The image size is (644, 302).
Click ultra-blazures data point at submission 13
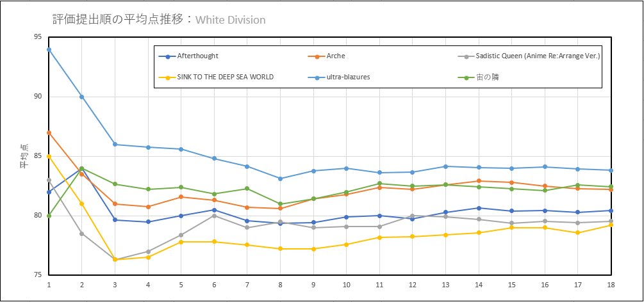click(445, 166)
